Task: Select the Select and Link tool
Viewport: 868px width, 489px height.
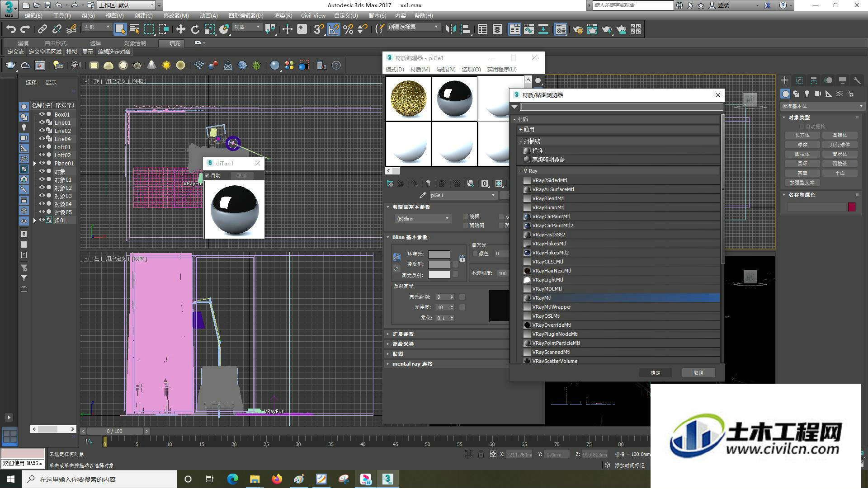Action: [42, 29]
